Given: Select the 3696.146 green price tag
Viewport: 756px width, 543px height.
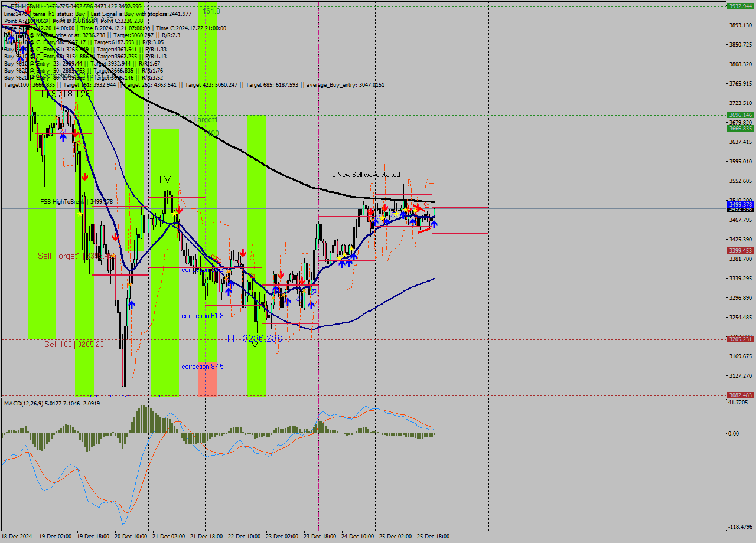Looking at the screenshot, I should pos(740,115).
